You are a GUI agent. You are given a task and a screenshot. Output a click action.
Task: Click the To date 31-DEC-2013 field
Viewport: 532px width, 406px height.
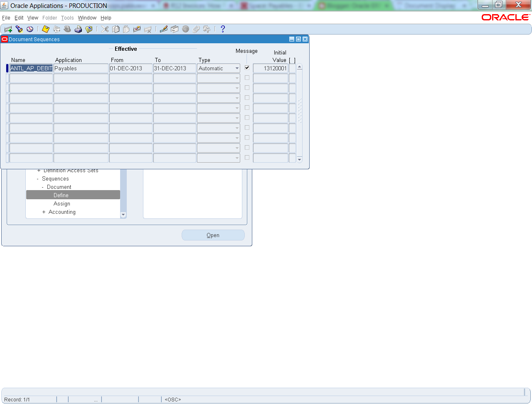175,68
